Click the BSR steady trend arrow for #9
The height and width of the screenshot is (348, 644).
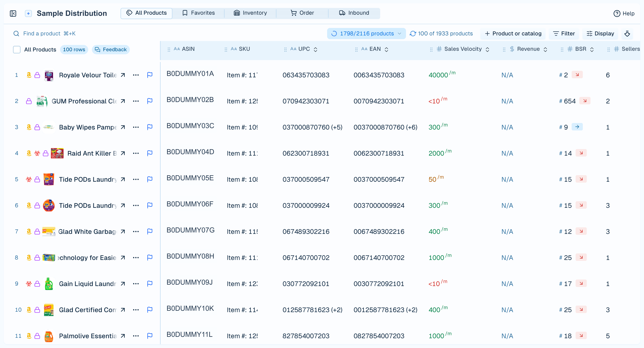pyautogui.click(x=577, y=127)
